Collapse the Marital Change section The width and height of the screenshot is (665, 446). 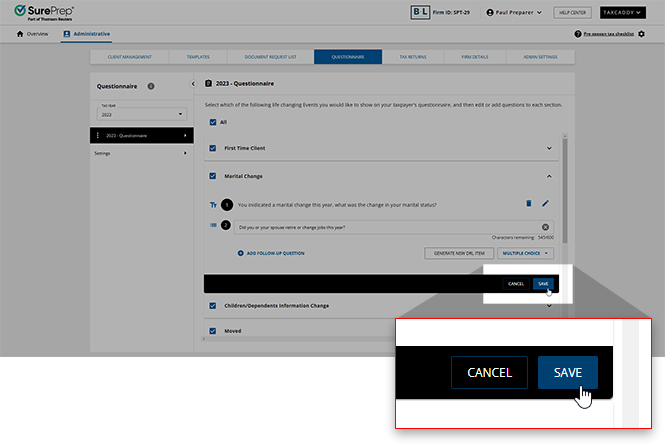point(549,176)
